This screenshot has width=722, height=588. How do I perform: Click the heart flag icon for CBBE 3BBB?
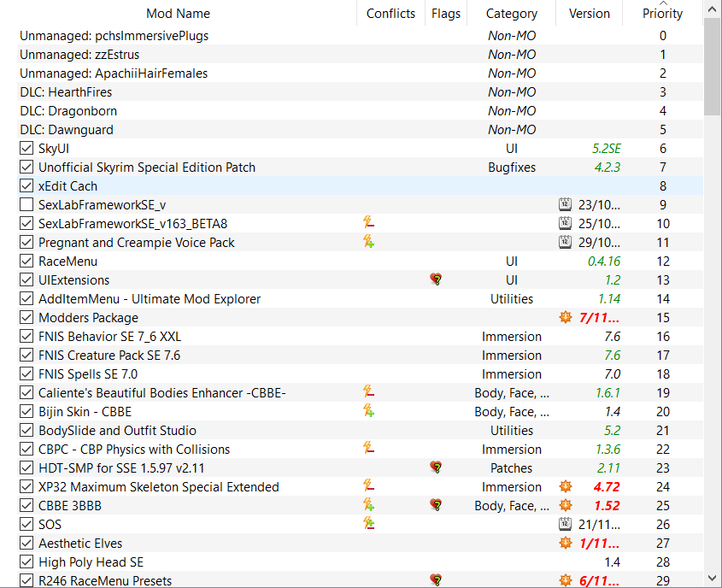(x=436, y=505)
